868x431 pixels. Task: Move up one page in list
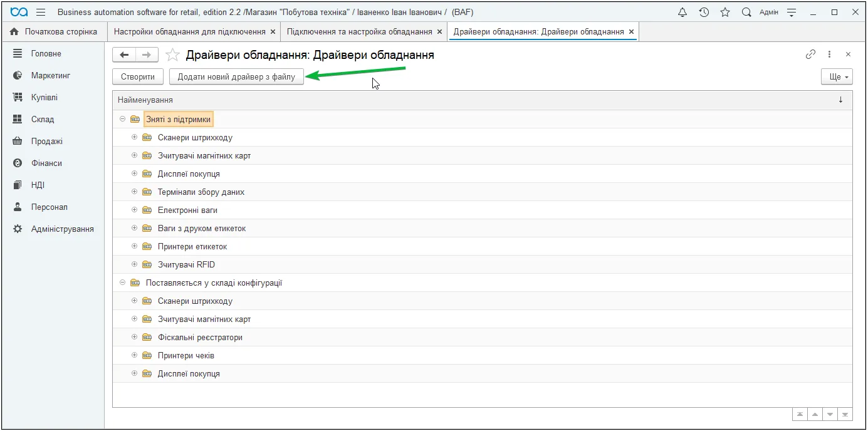[815, 414]
